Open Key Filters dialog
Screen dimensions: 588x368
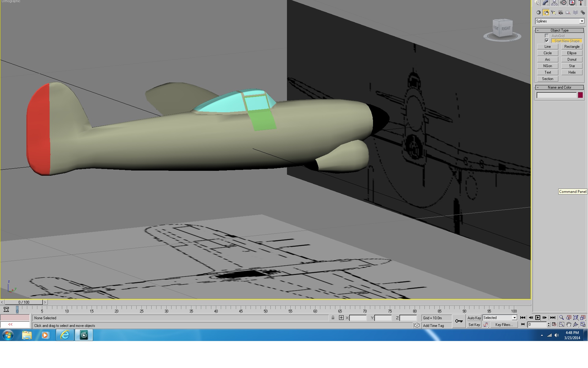504,325
